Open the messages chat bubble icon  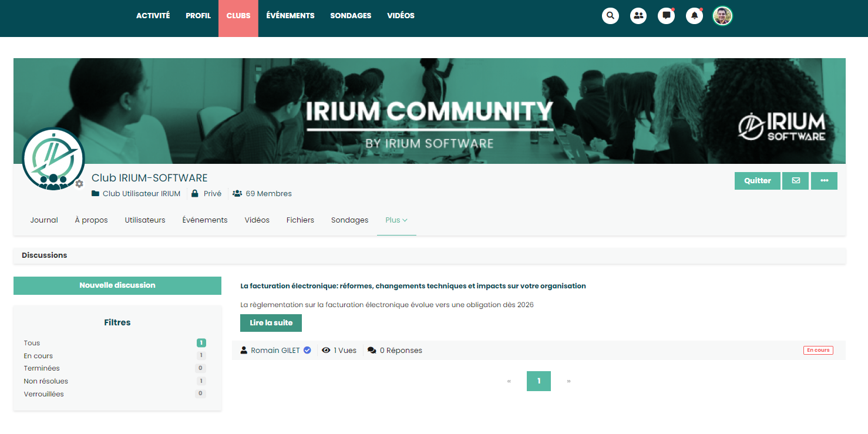[x=666, y=16]
